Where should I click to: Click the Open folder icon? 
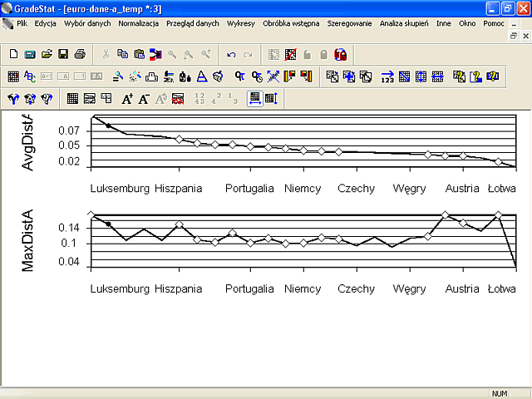pyautogui.click(x=47, y=54)
